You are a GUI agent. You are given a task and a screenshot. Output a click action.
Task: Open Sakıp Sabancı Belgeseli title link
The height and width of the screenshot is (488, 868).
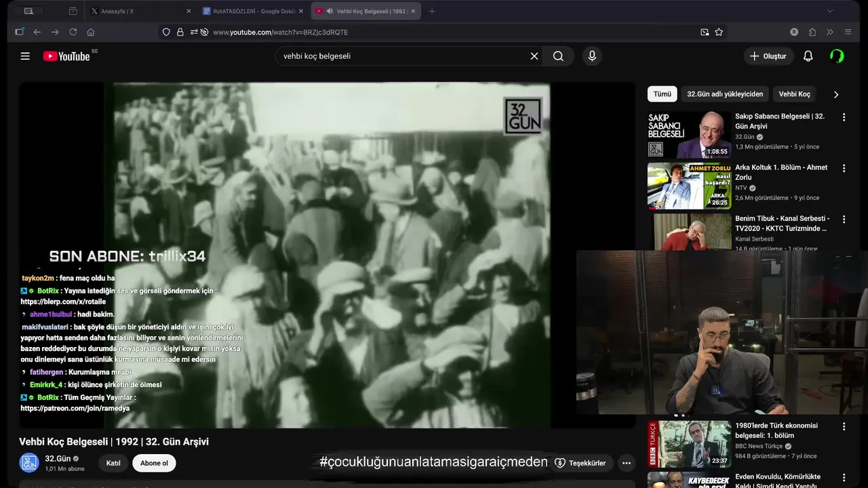point(780,121)
